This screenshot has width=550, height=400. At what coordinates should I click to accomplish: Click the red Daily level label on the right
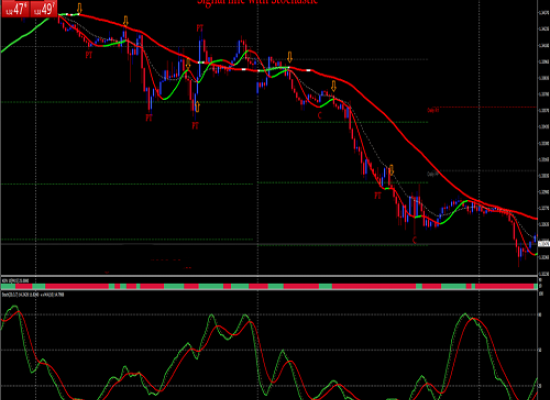pyautogui.click(x=433, y=110)
